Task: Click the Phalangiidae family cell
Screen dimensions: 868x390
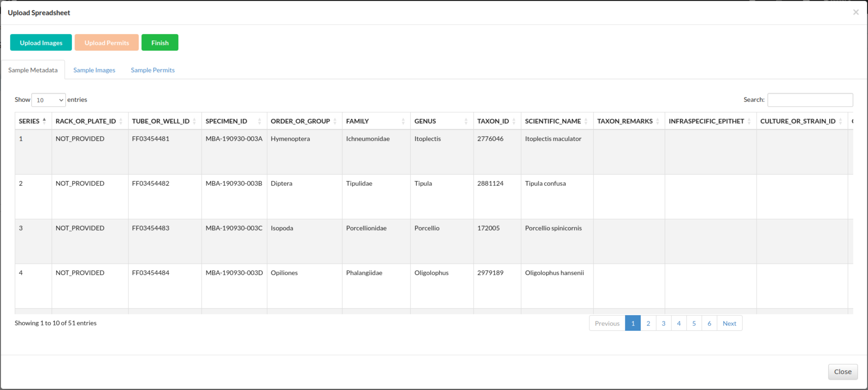Action: pos(376,286)
